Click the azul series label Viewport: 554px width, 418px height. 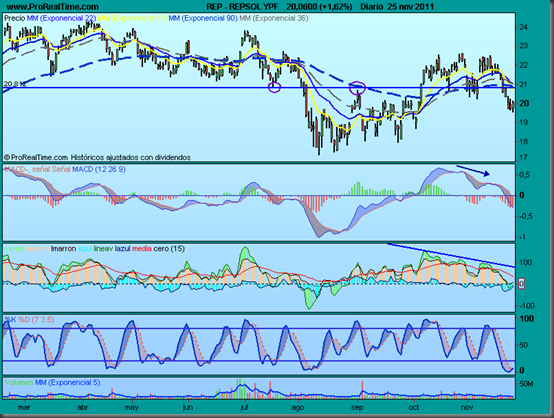[85, 248]
